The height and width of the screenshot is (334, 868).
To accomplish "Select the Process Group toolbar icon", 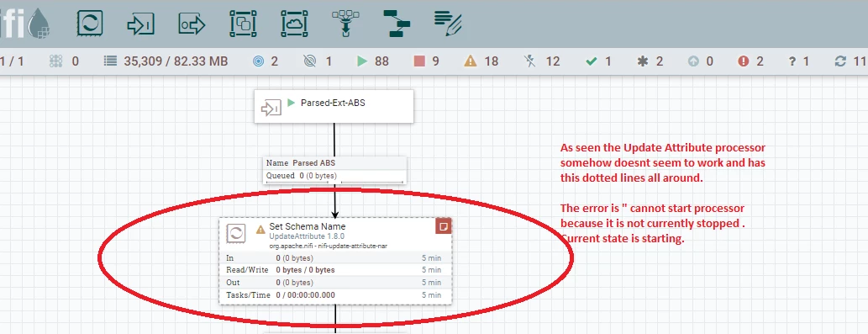I will point(243,24).
